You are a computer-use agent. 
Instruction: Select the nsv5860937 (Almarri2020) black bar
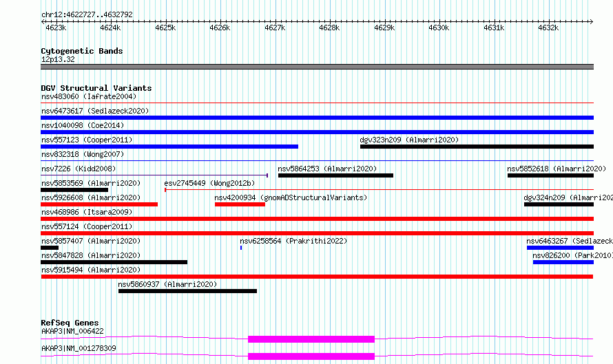(187, 291)
